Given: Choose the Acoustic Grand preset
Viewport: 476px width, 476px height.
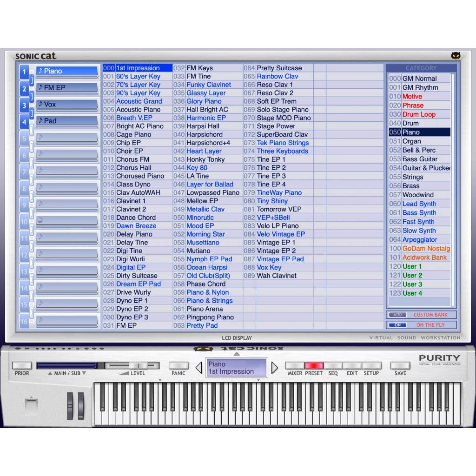Looking at the screenshot, I should (x=139, y=101).
